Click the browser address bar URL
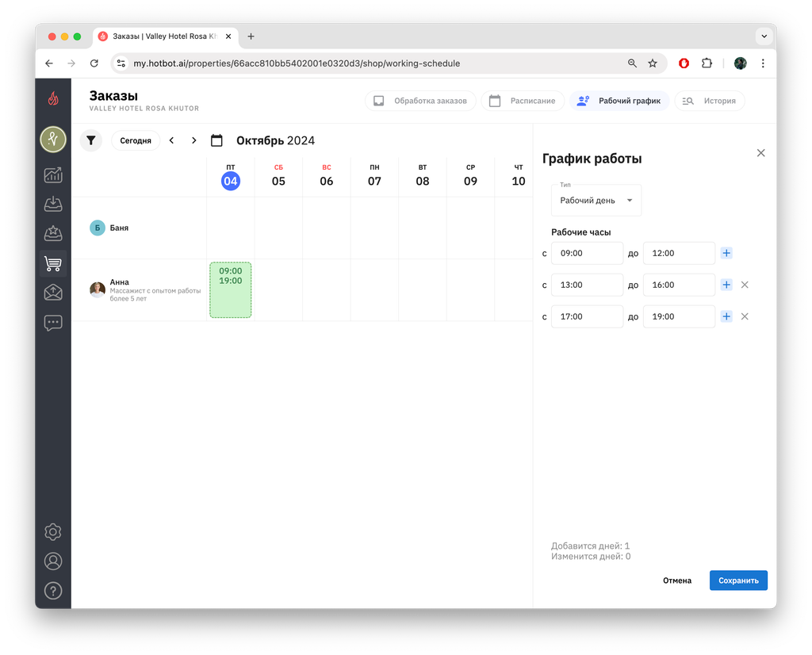 coord(297,63)
